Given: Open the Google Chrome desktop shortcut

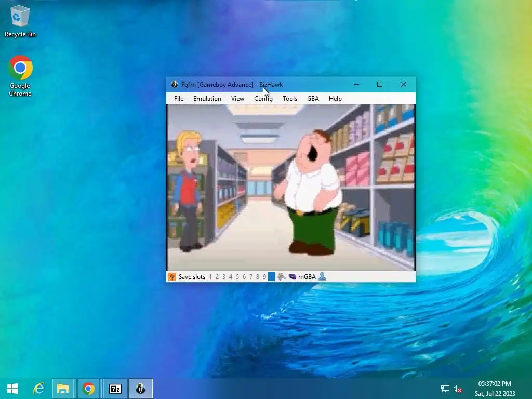Looking at the screenshot, I should click(20, 76).
